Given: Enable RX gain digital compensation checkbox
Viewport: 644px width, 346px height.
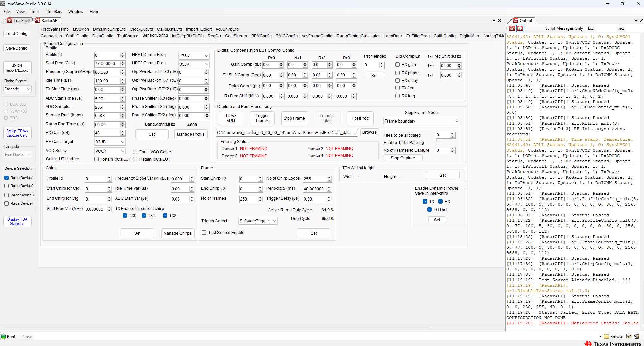Looking at the screenshot, I should click(397, 65).
